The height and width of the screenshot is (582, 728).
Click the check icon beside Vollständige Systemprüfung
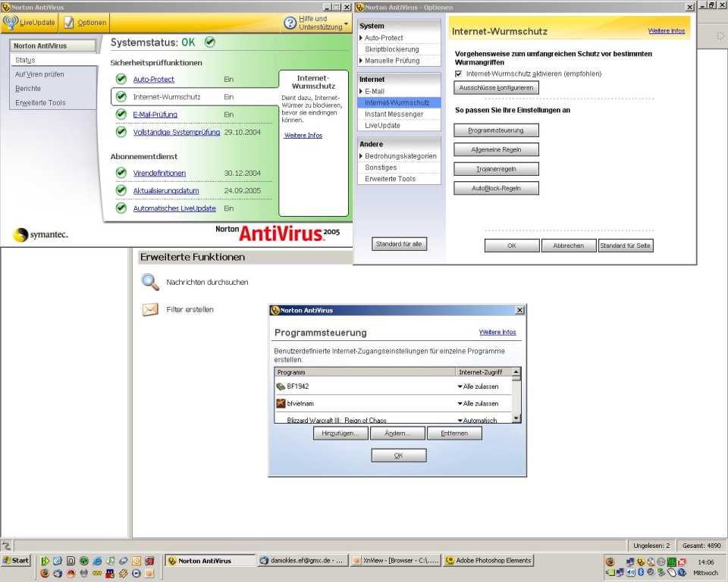pos(121,132)
